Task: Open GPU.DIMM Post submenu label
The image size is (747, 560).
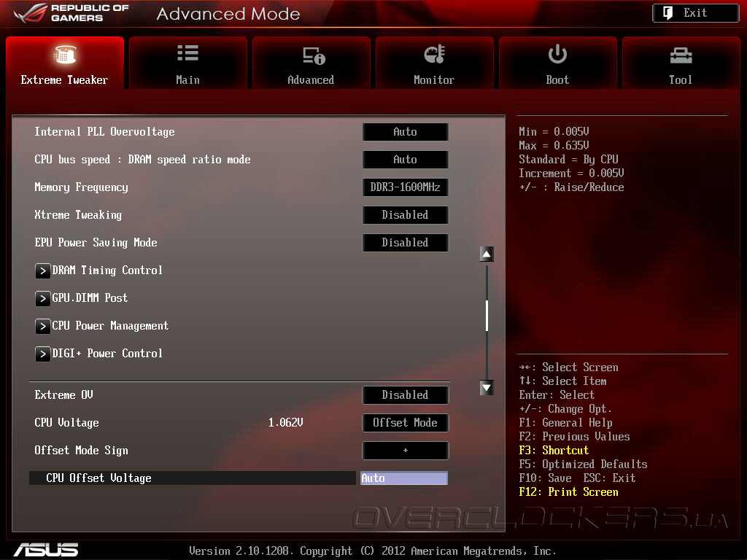Action: 90,298
